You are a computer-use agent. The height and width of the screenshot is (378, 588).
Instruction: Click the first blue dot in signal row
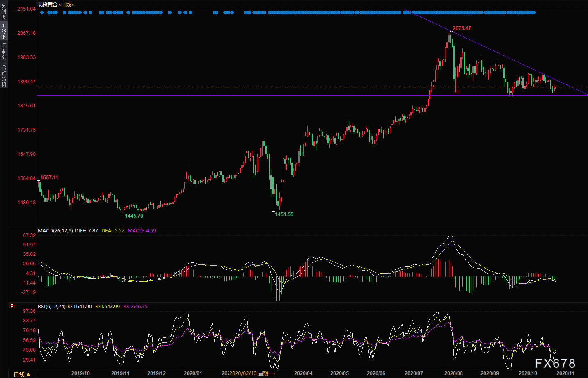click(x=42, y=13)
